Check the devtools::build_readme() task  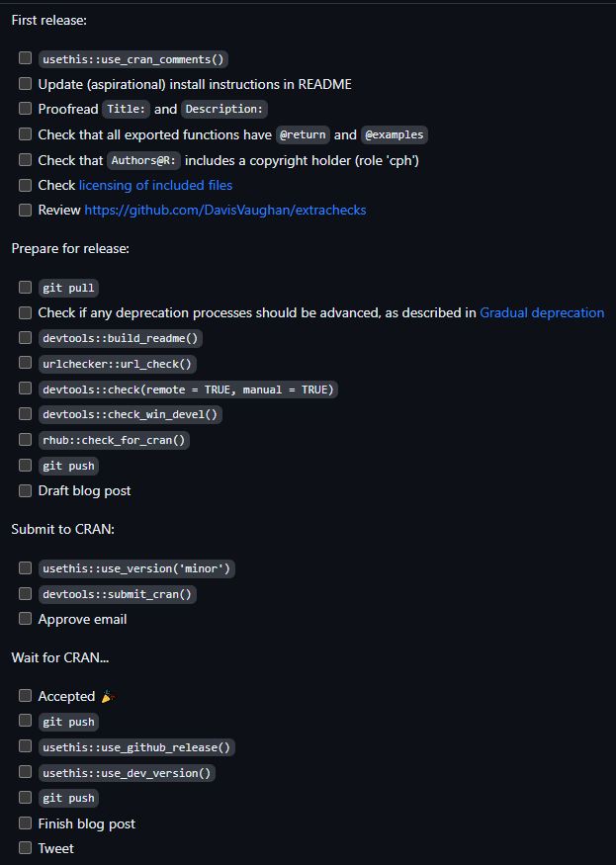[x=25, y=338]
